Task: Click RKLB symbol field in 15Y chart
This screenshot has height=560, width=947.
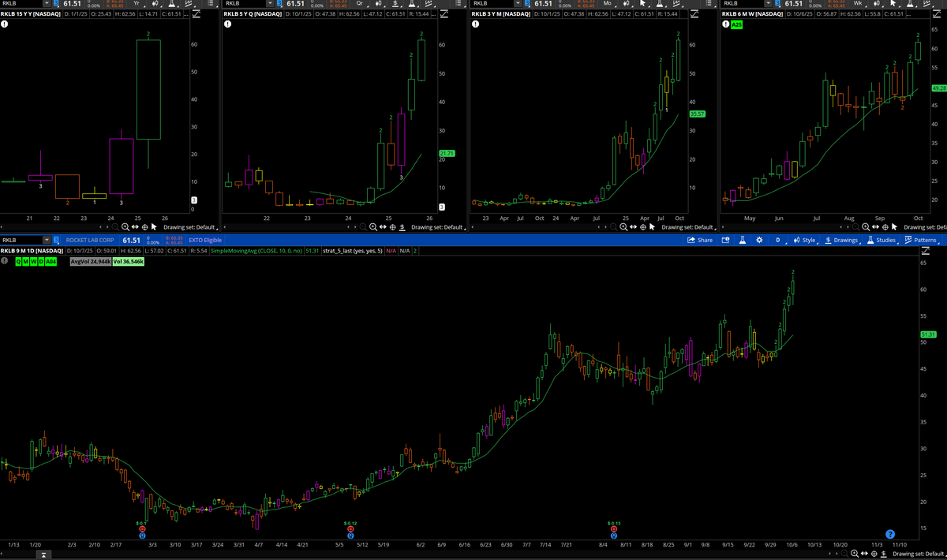Action: [21, 3]
